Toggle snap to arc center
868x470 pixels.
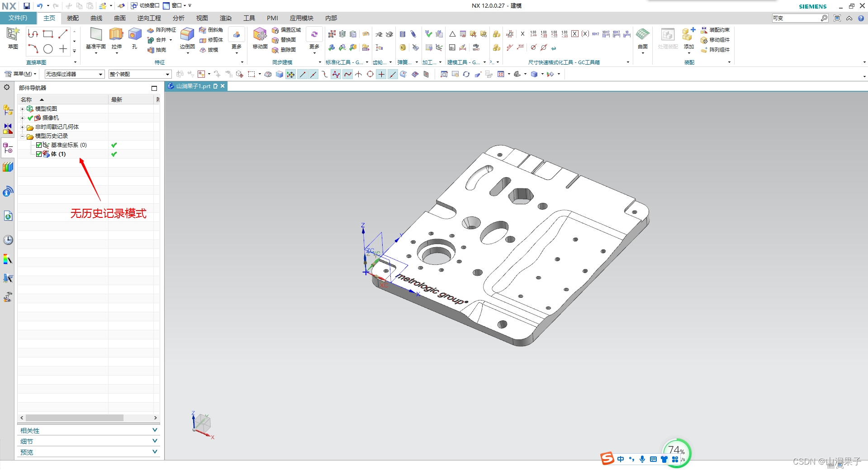coord(370,74)
